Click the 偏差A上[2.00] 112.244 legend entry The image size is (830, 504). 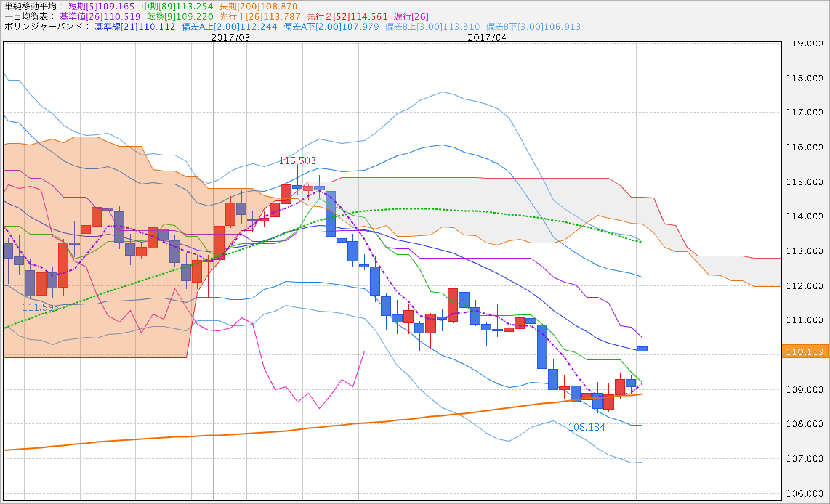coord(229,27)
